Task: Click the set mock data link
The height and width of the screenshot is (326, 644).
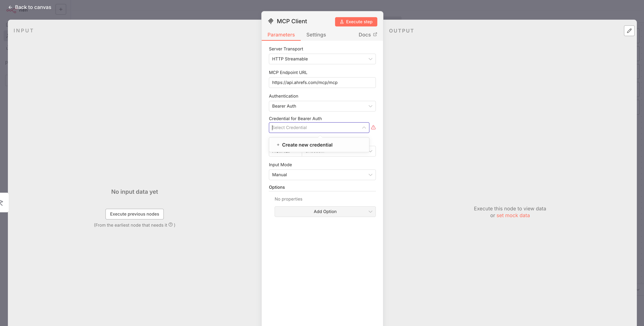Action: [513, 215]
